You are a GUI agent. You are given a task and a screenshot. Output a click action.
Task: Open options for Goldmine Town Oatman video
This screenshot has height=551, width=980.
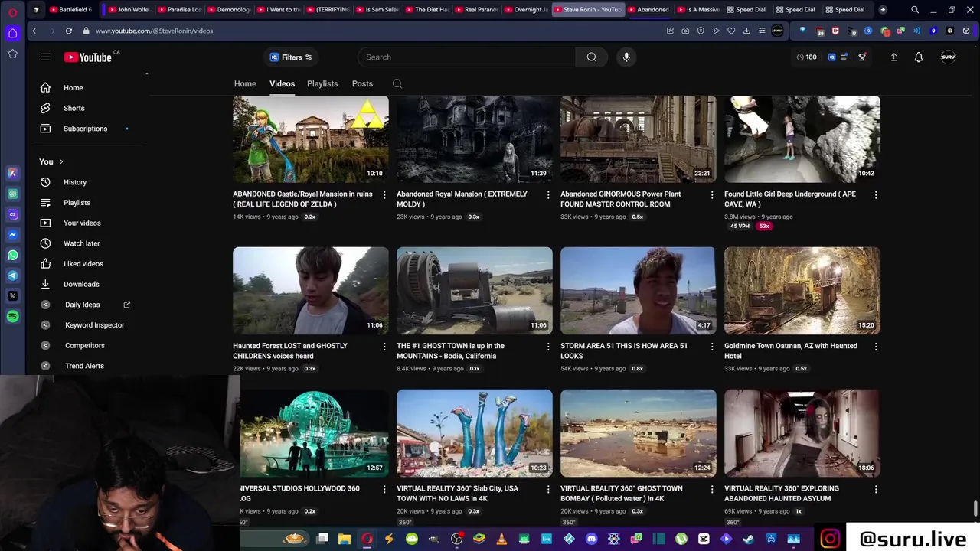[x=876, y=346]
